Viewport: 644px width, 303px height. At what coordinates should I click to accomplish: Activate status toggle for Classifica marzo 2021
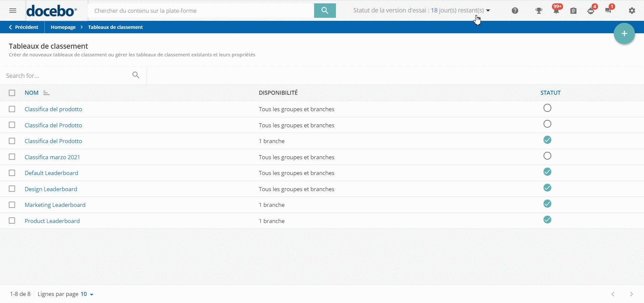tap(547, 156)
